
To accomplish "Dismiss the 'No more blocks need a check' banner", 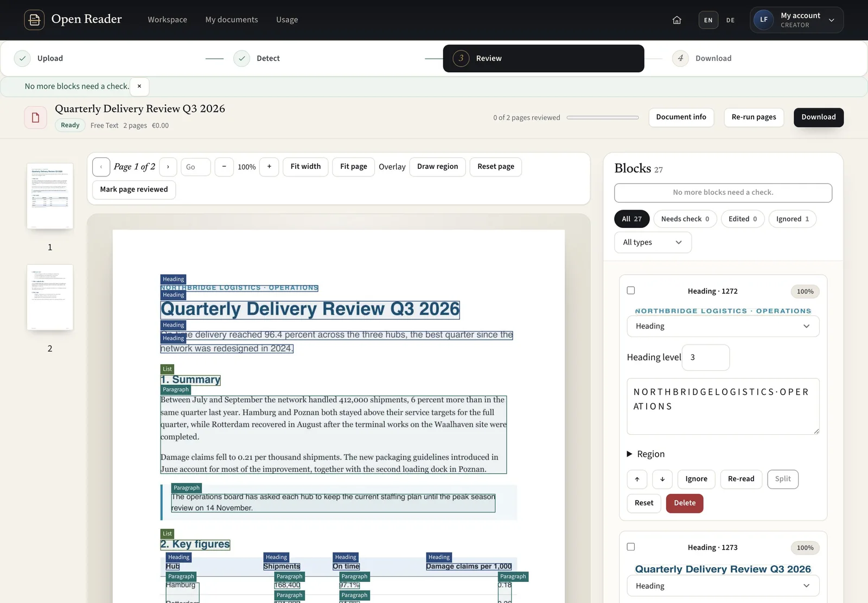I will 139,86.
